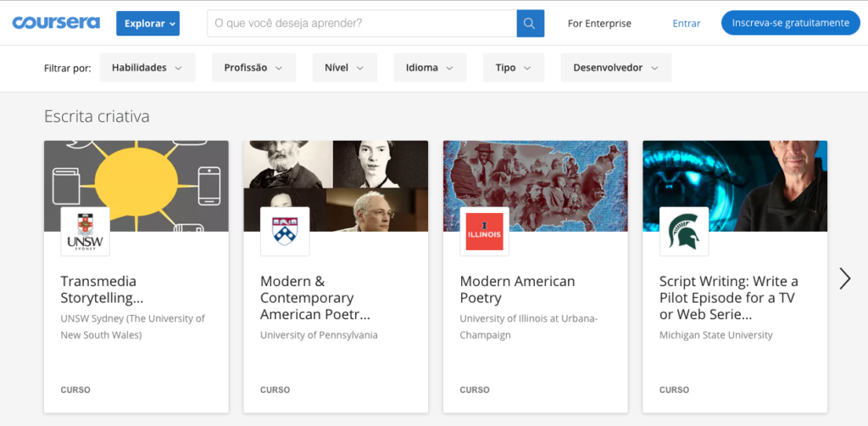Open the Explorar dropdown menu

coord(147,23)
